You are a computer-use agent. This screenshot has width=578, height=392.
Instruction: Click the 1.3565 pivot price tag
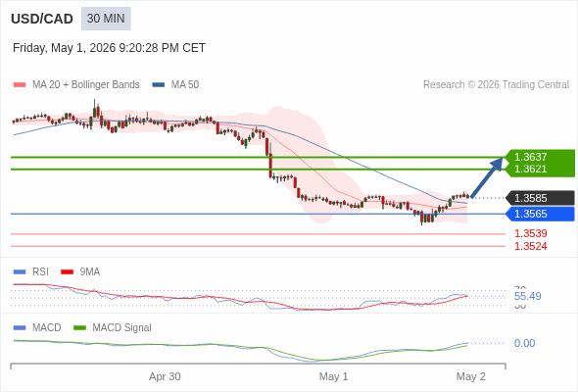541,214
